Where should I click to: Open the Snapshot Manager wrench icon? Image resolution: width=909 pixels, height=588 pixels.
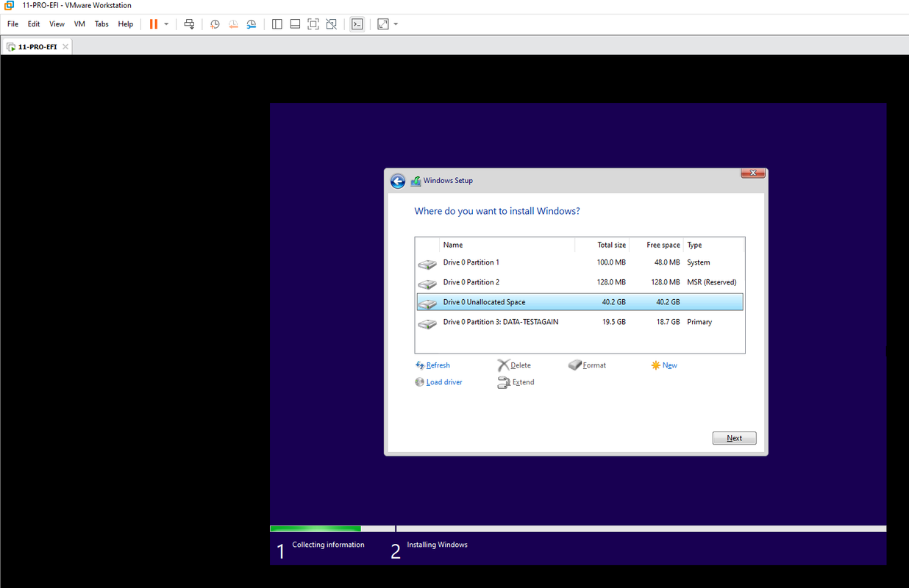(x=252, y=24)
